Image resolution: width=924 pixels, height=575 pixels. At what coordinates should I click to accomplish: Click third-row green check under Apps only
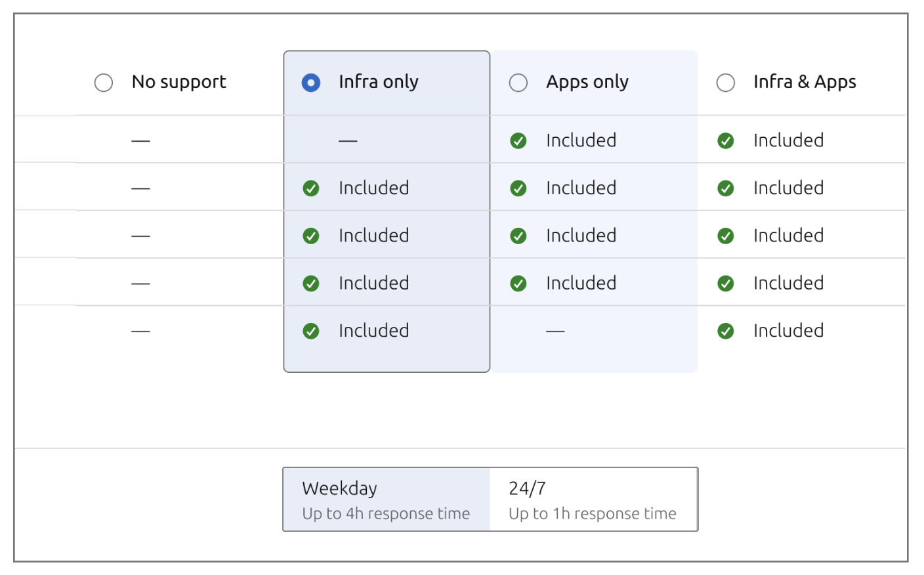click(518, 236)
